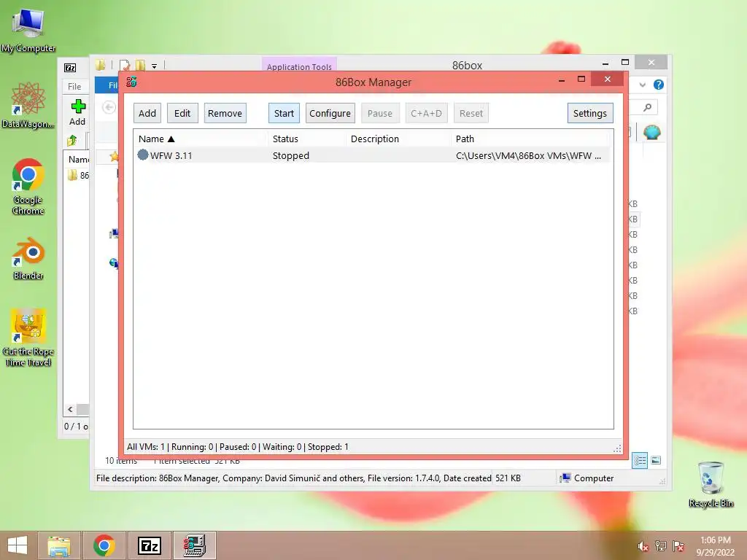
Task: Click Computer label in Explorer status bar
Action: click(594, 478)
